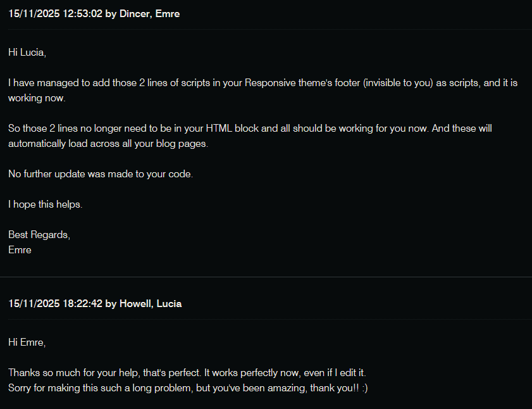The height and width of the screenshot is (409, 532).
Task: Click the "Hi Lucia," greeting line
Action: (27, 53)
